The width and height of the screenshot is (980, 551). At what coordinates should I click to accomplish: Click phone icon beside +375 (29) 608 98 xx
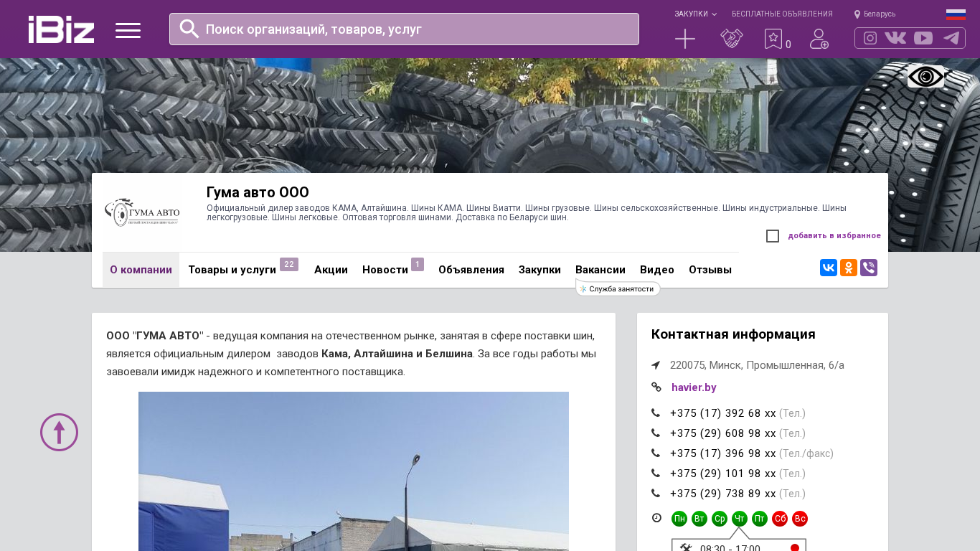[656, 433]
